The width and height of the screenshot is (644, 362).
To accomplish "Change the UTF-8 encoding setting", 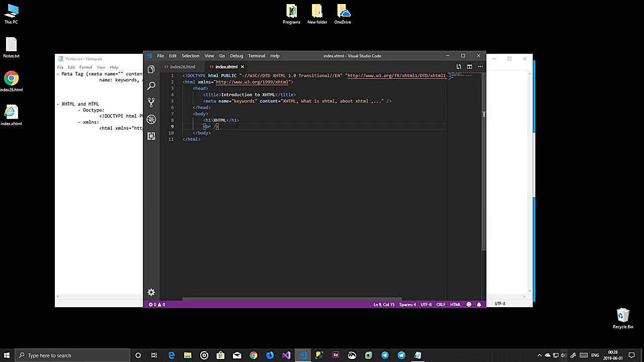I will pos(426,304).
